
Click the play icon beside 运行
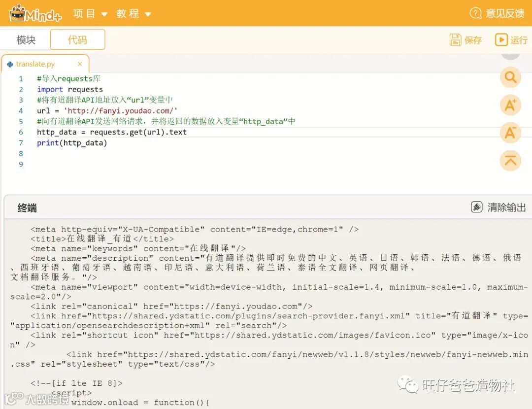(501, 40)
